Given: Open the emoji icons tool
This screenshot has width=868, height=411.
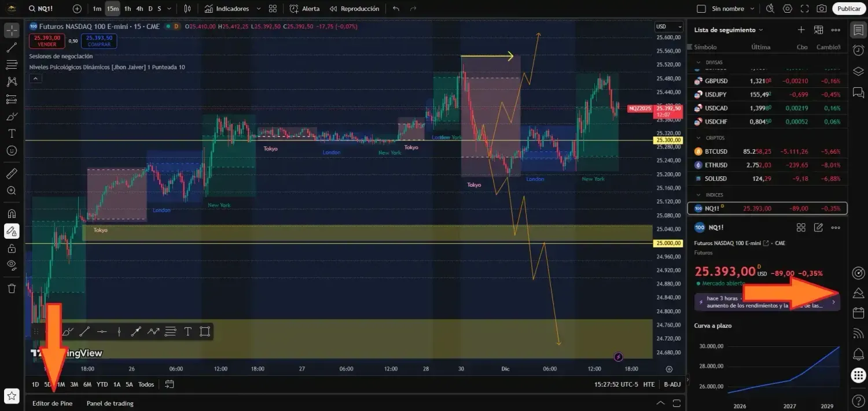Looking at the screenshot, I should coord(12,150).
